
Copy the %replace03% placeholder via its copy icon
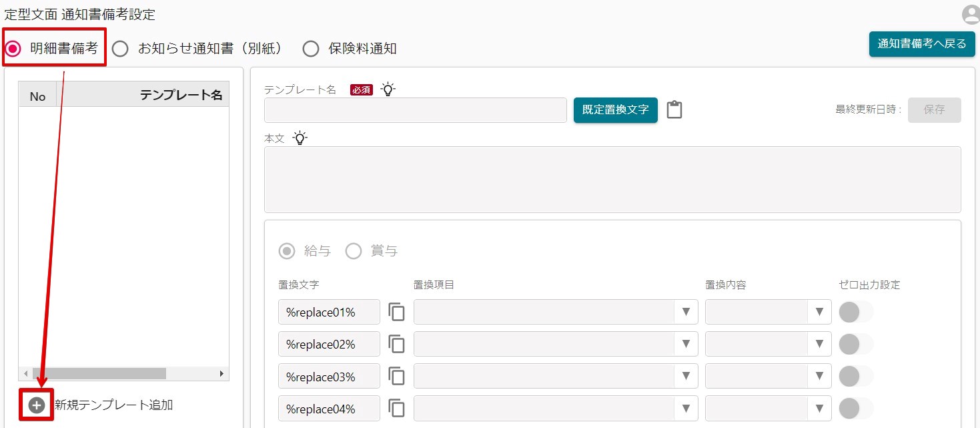point(397,376)
